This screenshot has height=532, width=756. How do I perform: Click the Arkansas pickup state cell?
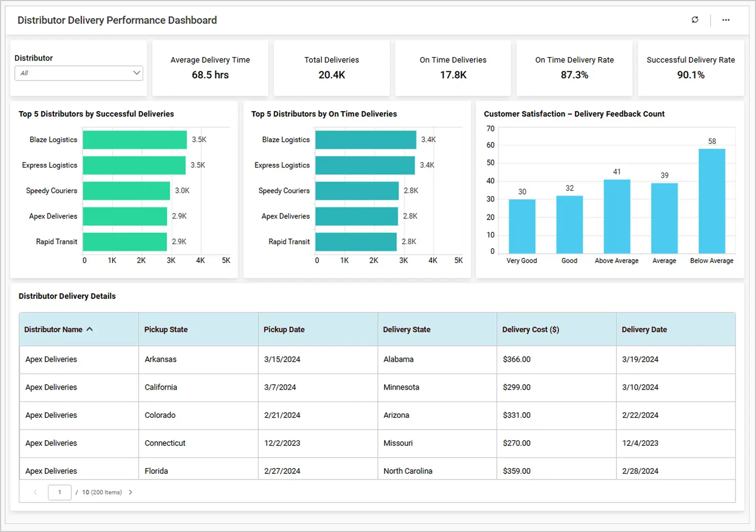click(x=198, y=360)
